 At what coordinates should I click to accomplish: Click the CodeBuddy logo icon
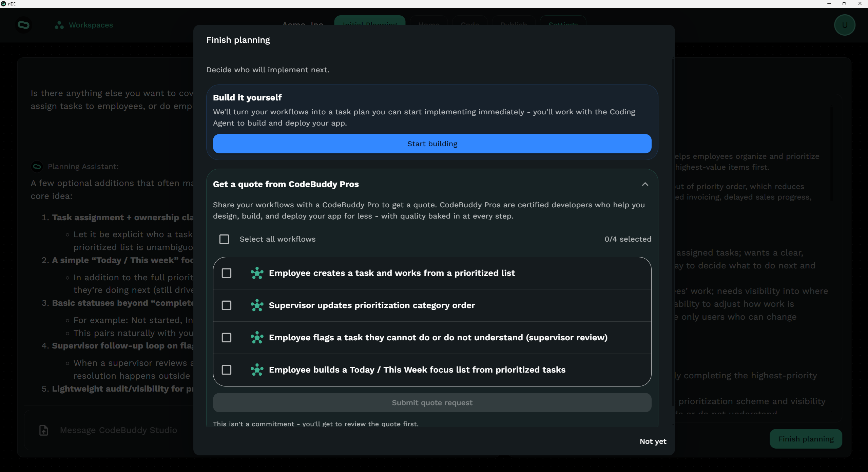click(x=23, y=25)
